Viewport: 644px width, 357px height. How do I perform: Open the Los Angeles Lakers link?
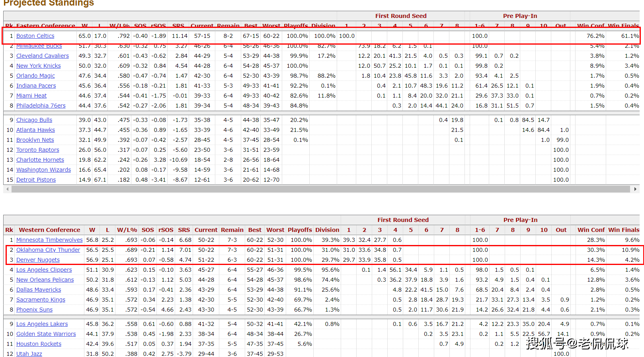(x=42, y=324)
